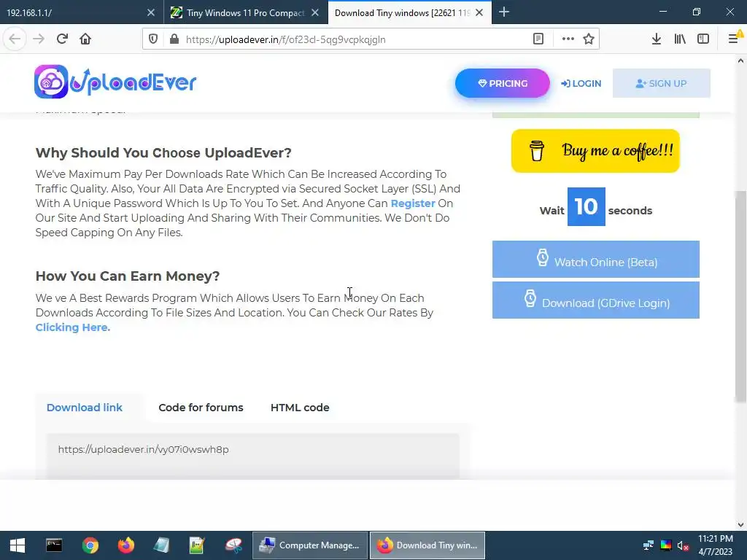Select the Download link tab
747x560 pixels.
point(85,408)
